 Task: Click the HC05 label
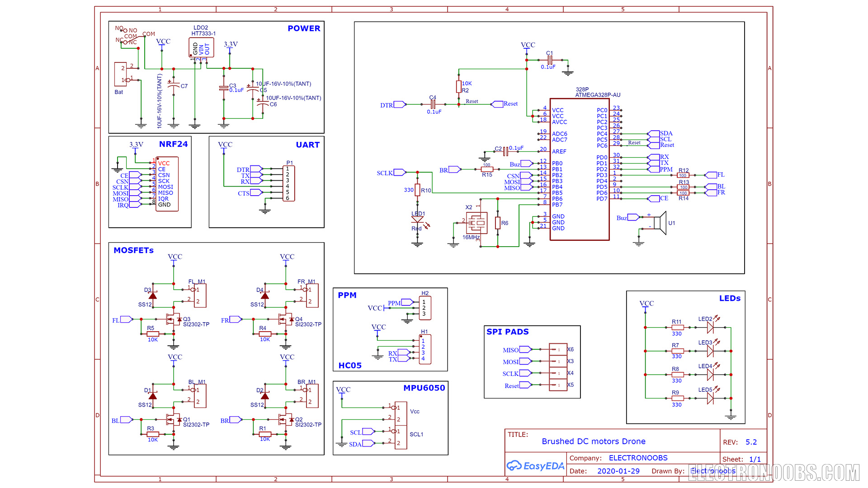350,366
